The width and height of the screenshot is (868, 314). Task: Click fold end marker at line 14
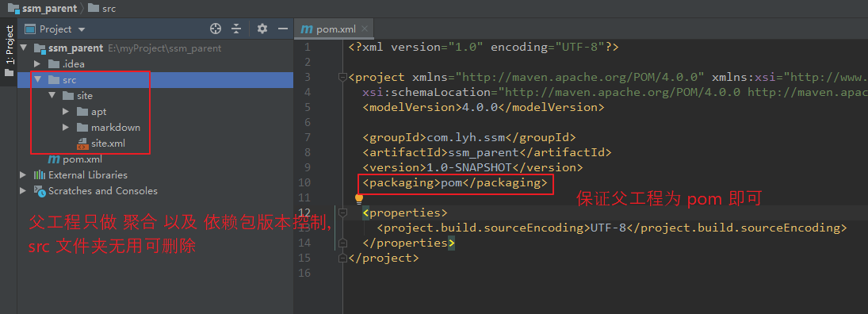tap(342, 243)
